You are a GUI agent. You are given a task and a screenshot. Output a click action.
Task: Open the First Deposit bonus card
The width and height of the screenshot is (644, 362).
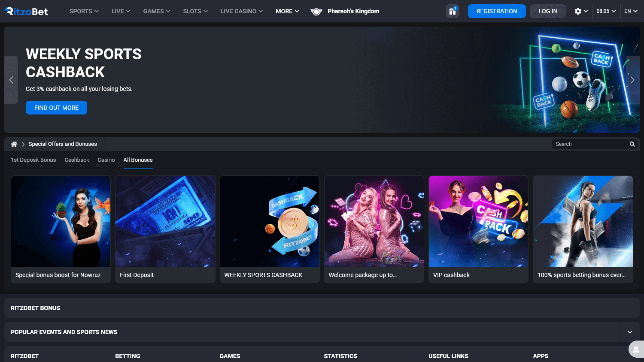click(x=165, y=229)
